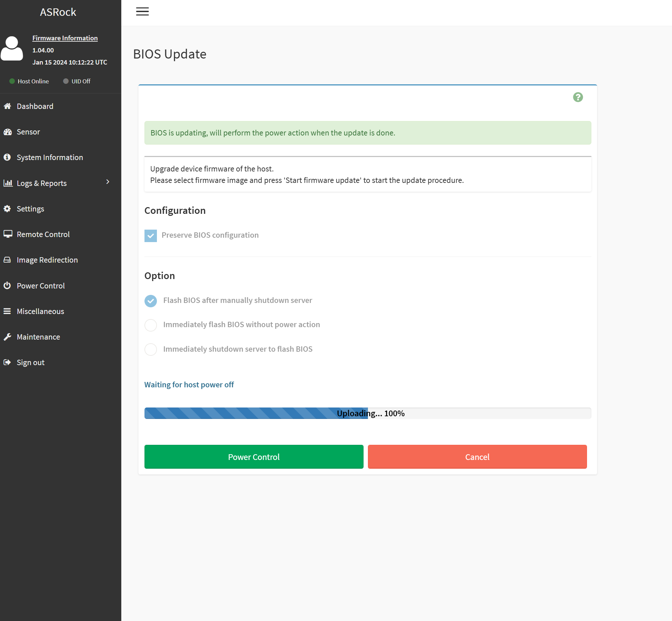
Task: Open the Image Redirection menu item
Action: click(47, 260)
